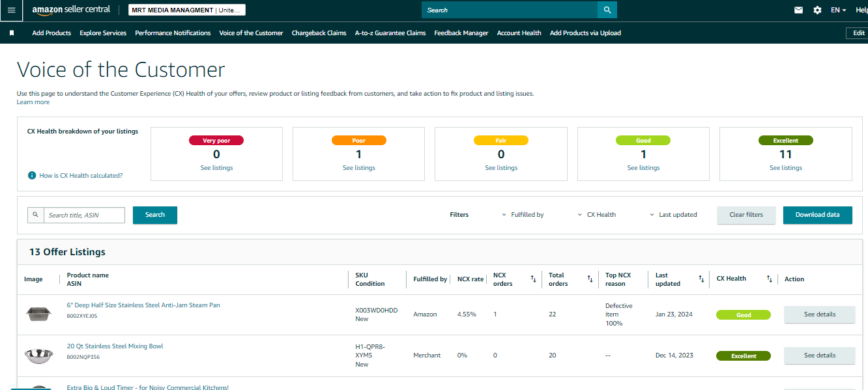Open the EN language dropdown

pos(838,10)
